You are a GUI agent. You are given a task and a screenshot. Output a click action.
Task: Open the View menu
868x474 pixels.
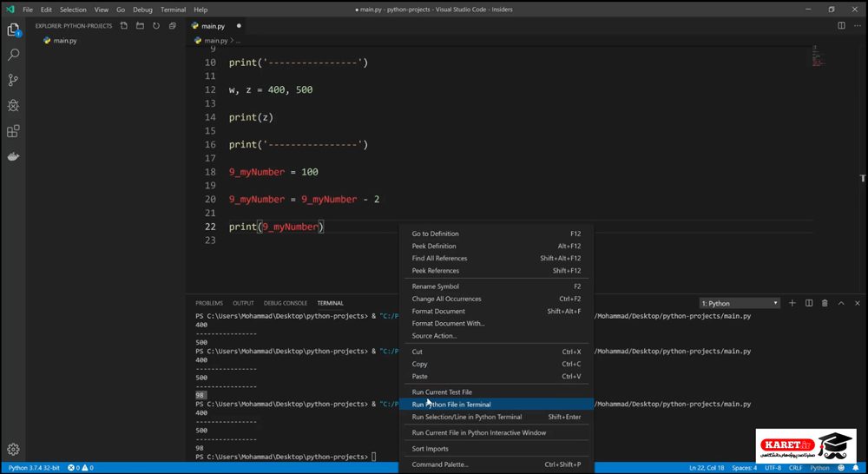102,10
